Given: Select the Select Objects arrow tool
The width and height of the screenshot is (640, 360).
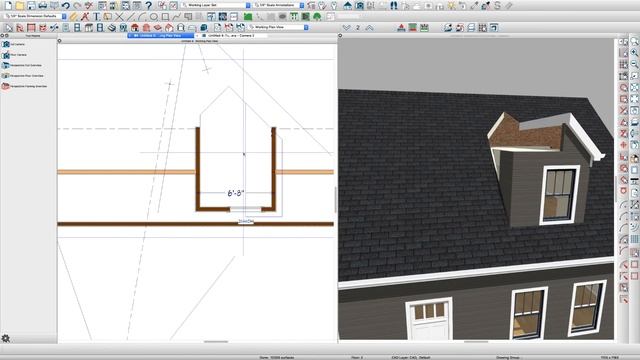Looking at the screenshot, I should (x=9, y=28).
